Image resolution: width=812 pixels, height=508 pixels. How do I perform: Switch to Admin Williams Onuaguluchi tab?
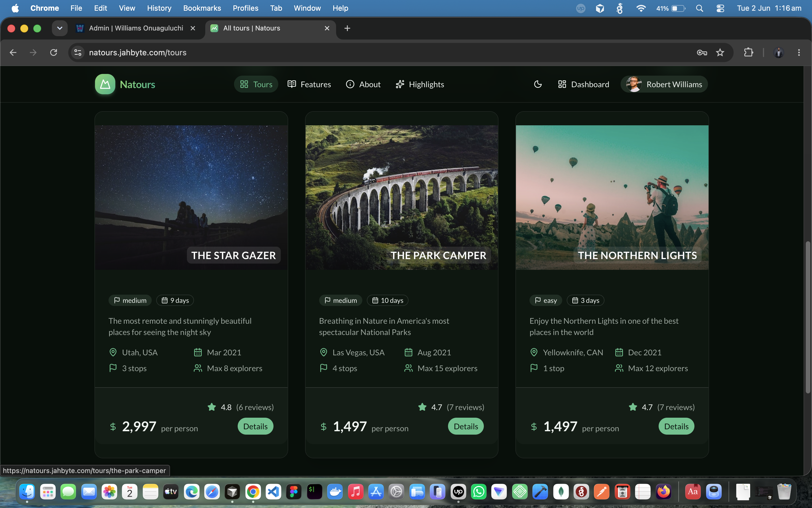[x=136, y=28]
